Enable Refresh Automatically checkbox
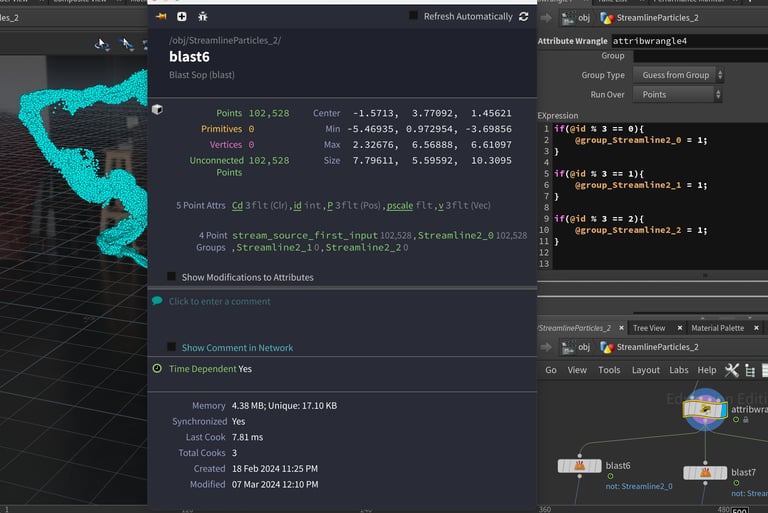The height and width of the screenshot is (513, 768). 413,16
